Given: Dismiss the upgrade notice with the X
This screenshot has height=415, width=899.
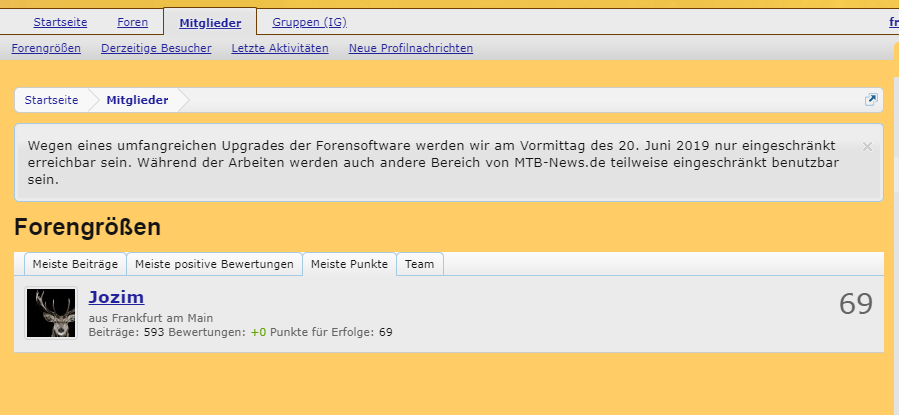Looking at the screenshot, I should click(867, 146).
